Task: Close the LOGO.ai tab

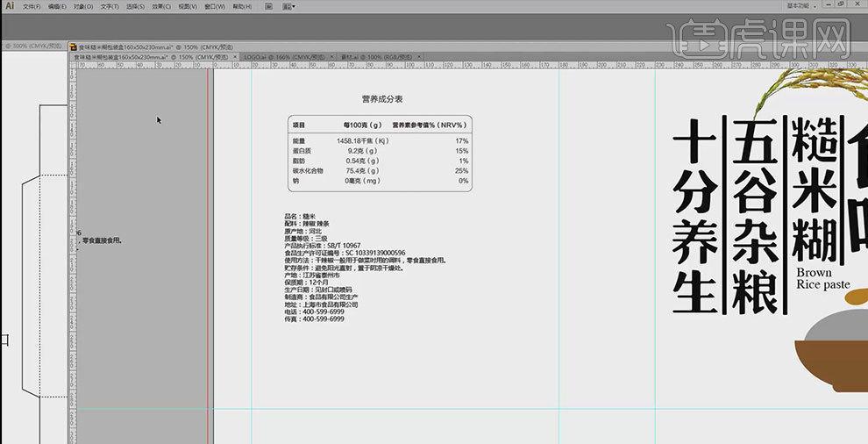Action: pyautogui.click(x=332, y=56)
